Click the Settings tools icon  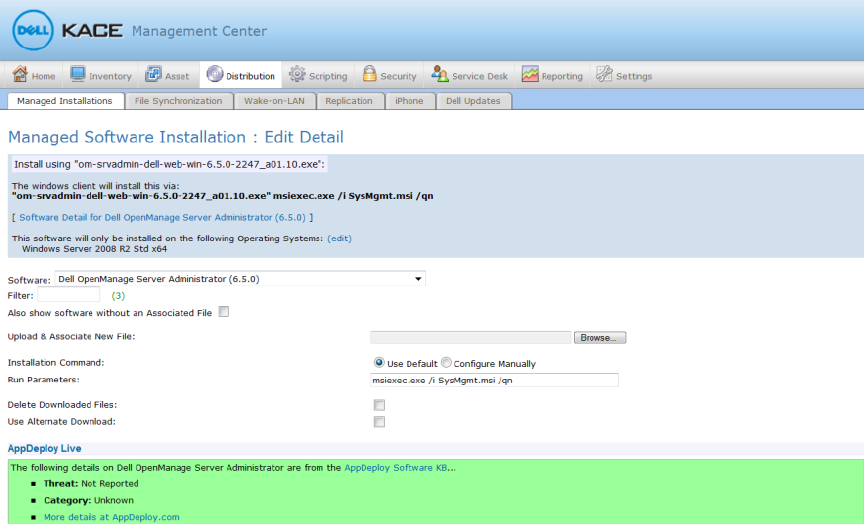point(604,74)
